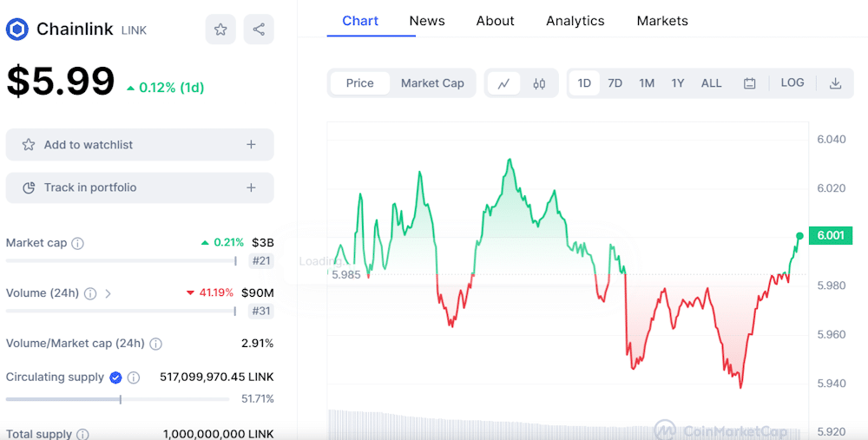Viewport: 868px width, 440px height.
Task: Click the volume rank progress bar
Action: click(122, 311)
